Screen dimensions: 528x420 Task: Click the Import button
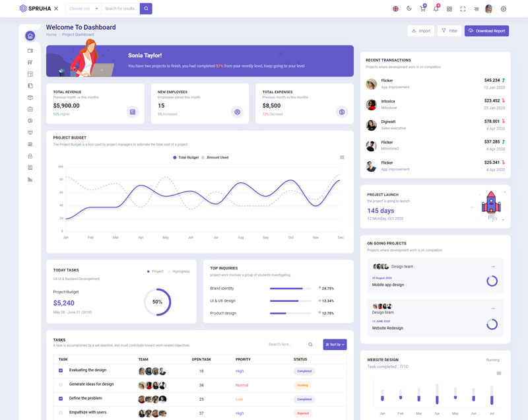(x=420, y=30)
